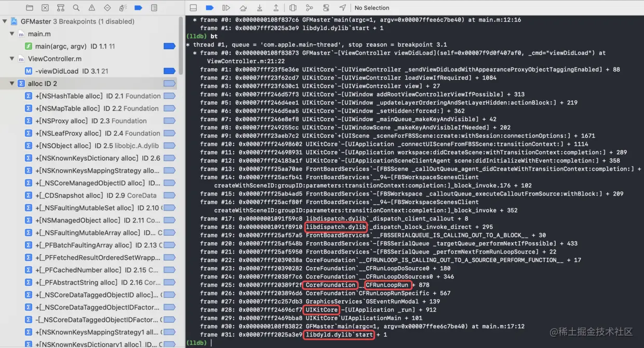This screenshot has height=348, width=644.
Task: Select the Breakpoint navigator icon
Action: (x=138, y=8)
